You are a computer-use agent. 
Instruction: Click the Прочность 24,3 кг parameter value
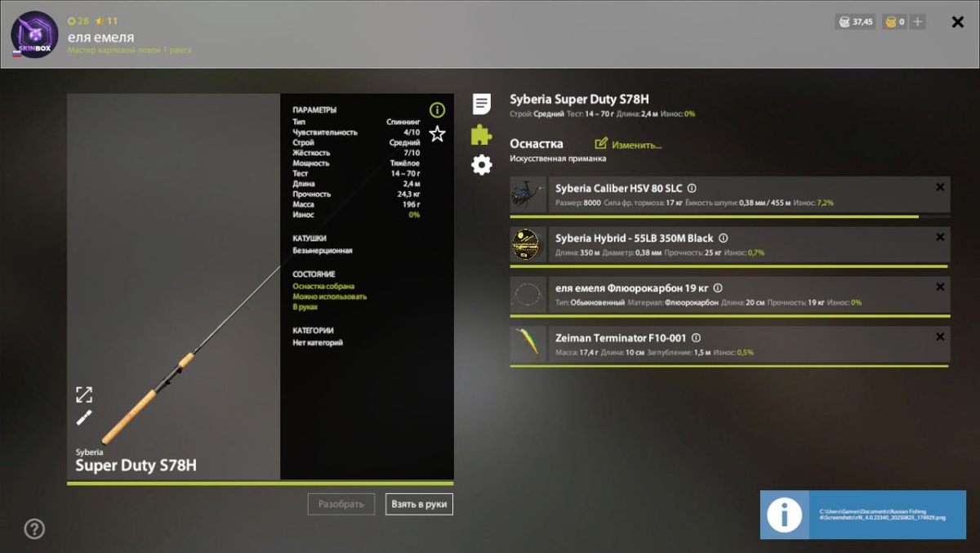pos(408,194)
